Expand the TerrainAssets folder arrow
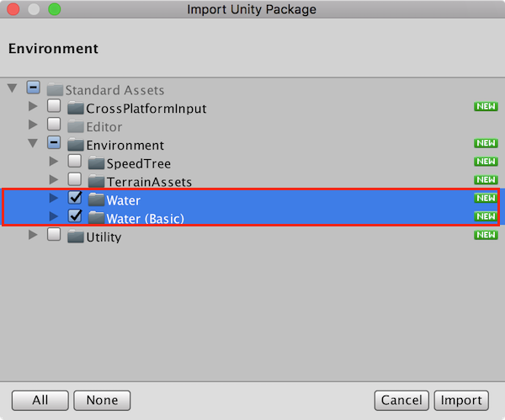Viewport: 505px width, 420px height. click(x=54, y=180)
